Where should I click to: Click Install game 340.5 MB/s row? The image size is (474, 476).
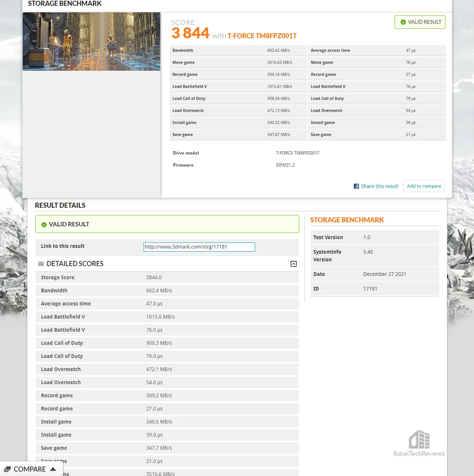tap(167, 422)
